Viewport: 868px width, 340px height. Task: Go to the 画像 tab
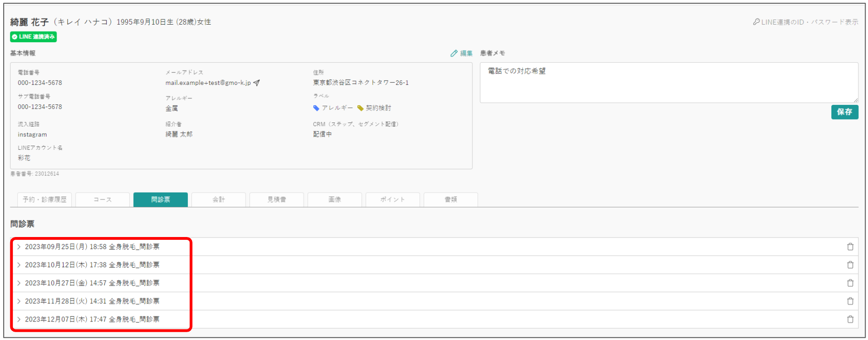[334, 199]
